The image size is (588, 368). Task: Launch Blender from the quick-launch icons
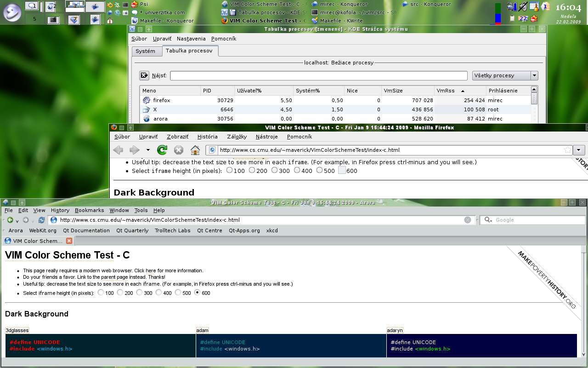click(110, 5)
